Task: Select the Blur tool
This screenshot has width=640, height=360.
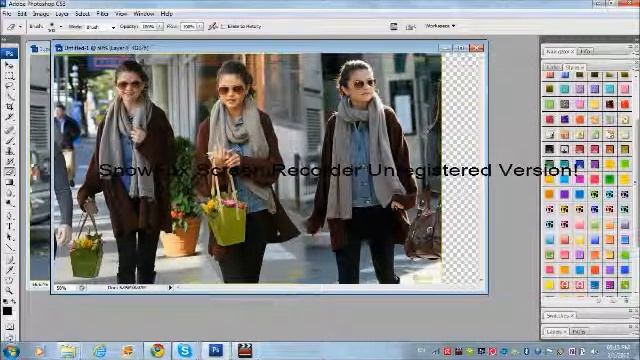Action: tap(9, 193)
